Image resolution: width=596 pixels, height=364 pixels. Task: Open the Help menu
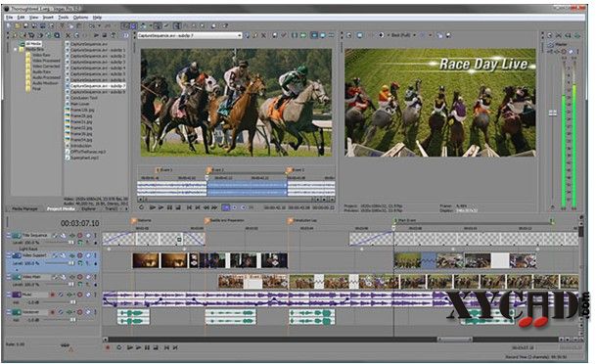coord(97,17)
